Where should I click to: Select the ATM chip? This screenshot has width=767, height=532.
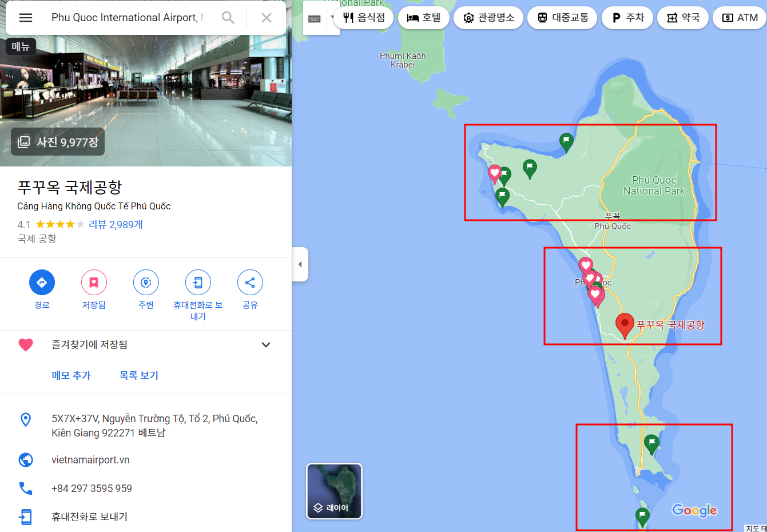740,18
